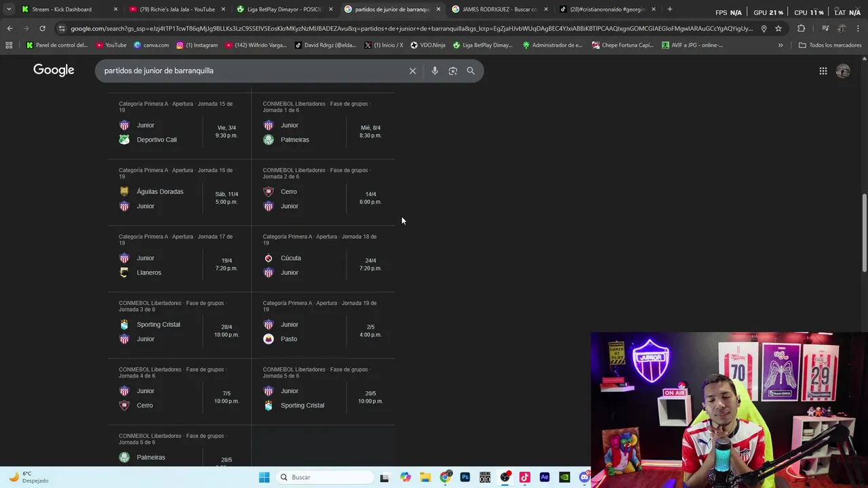Reload the current page
Screen dimensions: 868x488
(x=42, y=28)
